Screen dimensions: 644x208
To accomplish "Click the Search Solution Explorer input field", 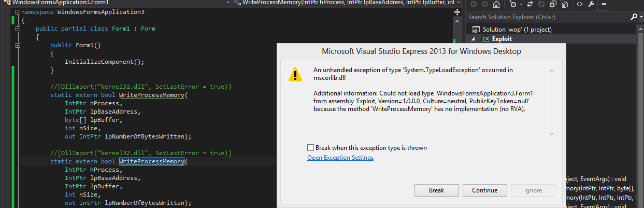I will coord(547,17).
